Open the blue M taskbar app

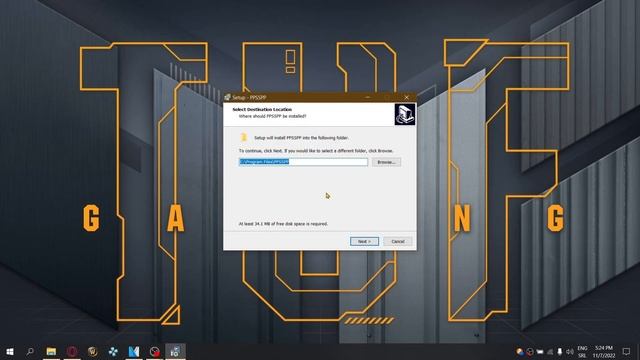coord(134,351)
